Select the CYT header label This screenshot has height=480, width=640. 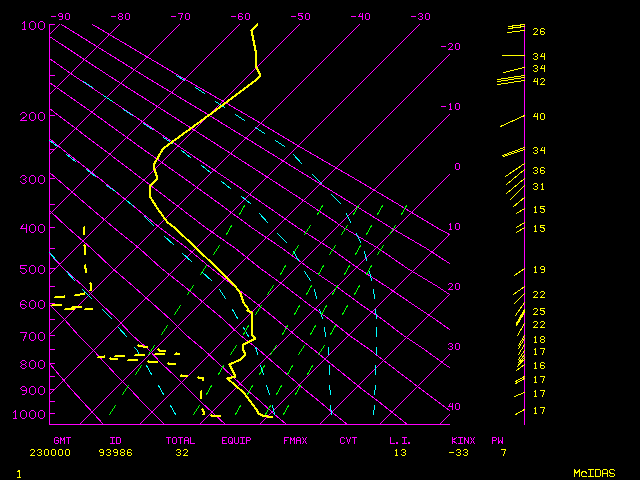tap(348, 440)
